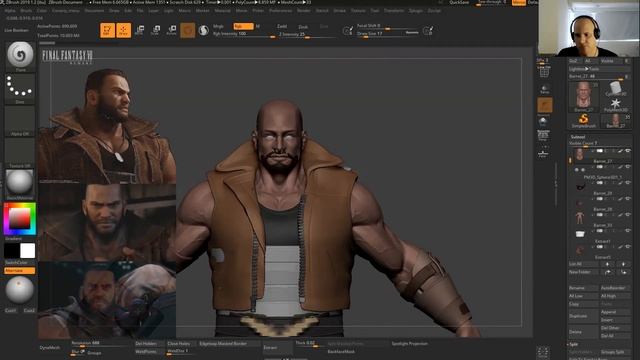This screenshot has height=360, width=640.
Task: Click the QuickSave button
Action: pos(459,2)
